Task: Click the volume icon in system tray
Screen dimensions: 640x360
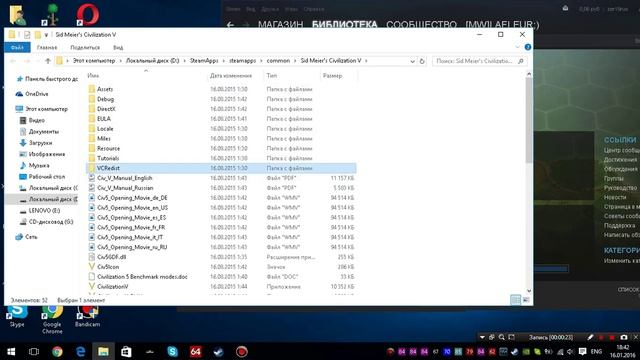Action: click(x=570, y=351)
